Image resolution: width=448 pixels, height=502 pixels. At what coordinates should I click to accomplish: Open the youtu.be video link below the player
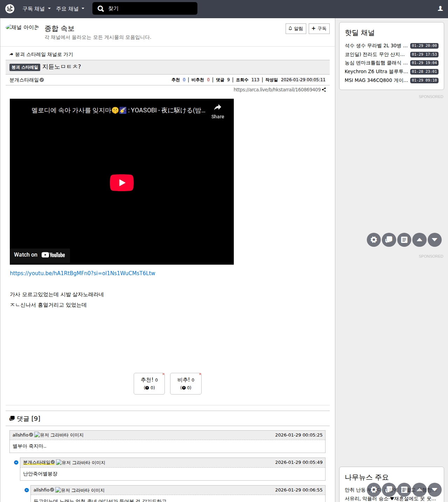pos(82,273)
